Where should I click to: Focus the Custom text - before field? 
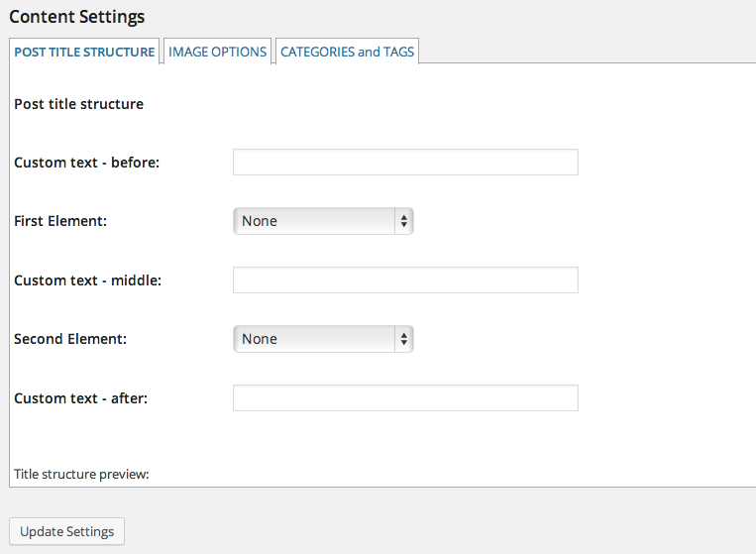(x=405, y=162)
